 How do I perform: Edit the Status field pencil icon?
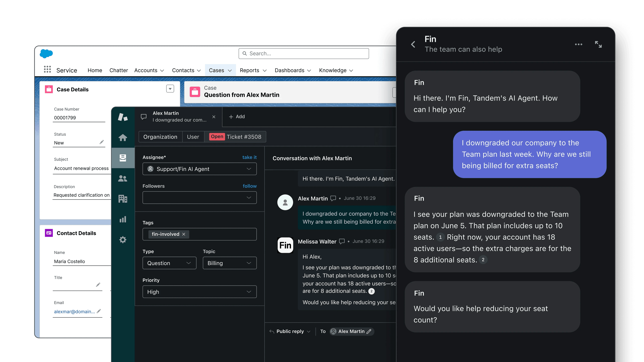pos(101,142)
